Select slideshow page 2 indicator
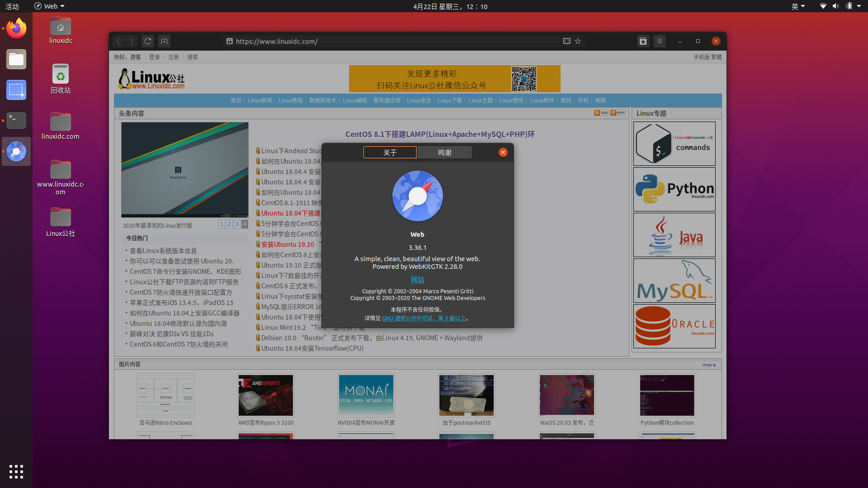Screen dimensions: 868x488 229,224
